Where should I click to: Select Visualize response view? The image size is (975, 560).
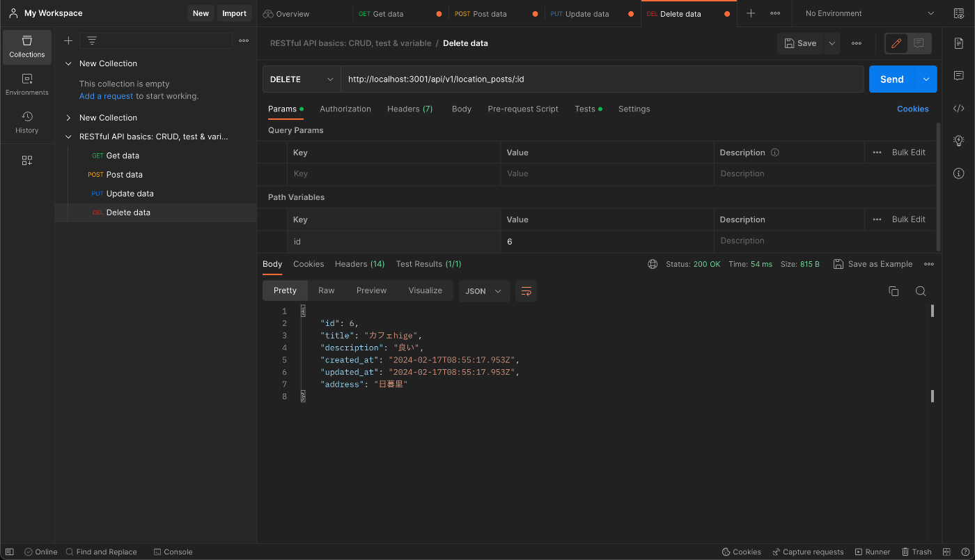click(426, 290)
